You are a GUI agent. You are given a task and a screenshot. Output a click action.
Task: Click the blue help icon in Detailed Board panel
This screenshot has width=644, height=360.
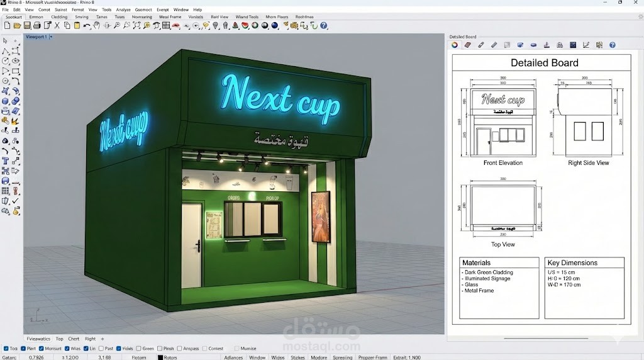point(612,45)
